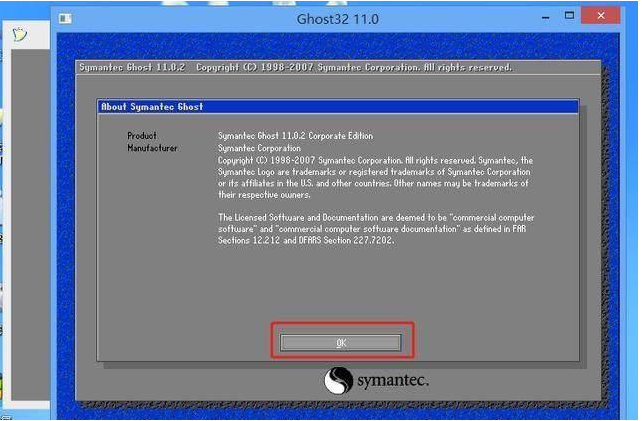Open the Ghost32 window system menu icon
This screenshot has width=642, height=421.
tap(66, 18)
